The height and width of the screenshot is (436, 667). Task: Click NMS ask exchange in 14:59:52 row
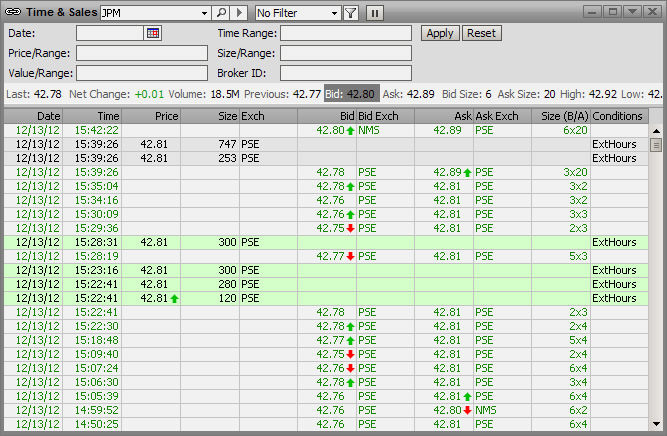[486, 410]
